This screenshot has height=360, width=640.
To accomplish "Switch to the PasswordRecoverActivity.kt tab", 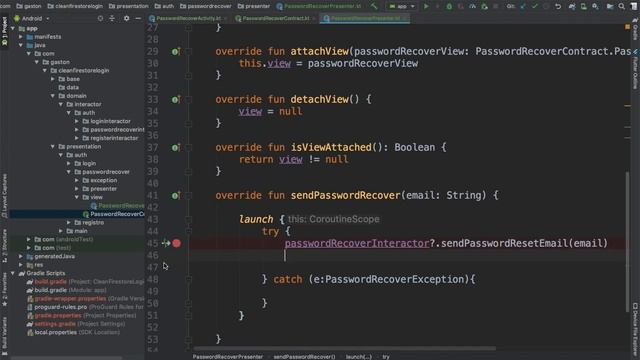I will 188,18.
